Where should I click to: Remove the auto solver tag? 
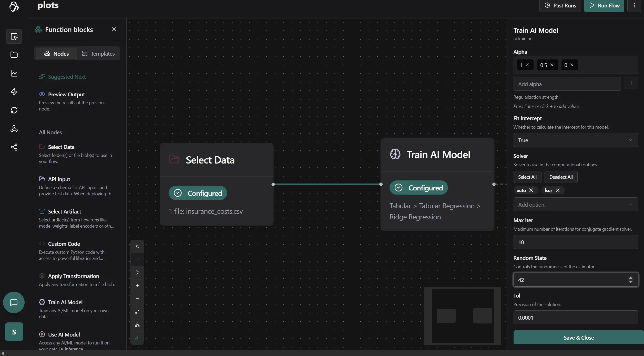click(x=531, y=190)
